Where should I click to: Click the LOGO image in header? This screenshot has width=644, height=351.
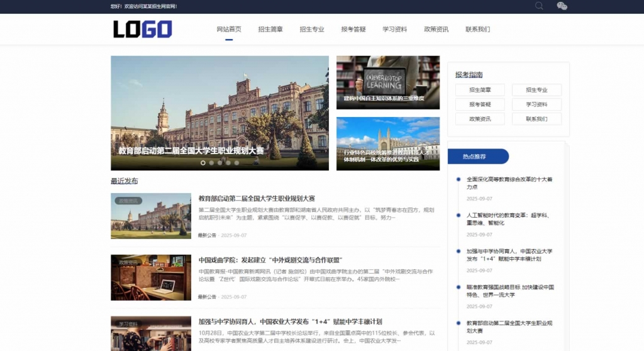[143, 29]
